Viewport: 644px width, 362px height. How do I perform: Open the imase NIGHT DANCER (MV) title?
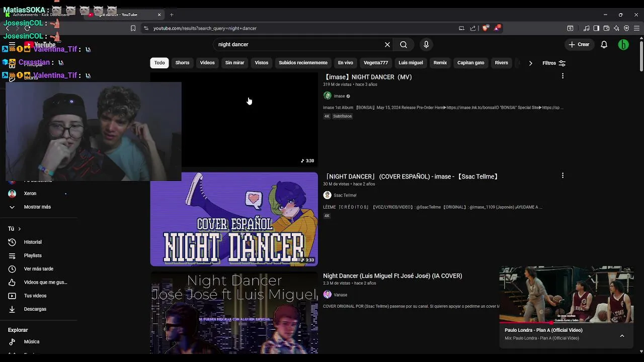[368, 77]
